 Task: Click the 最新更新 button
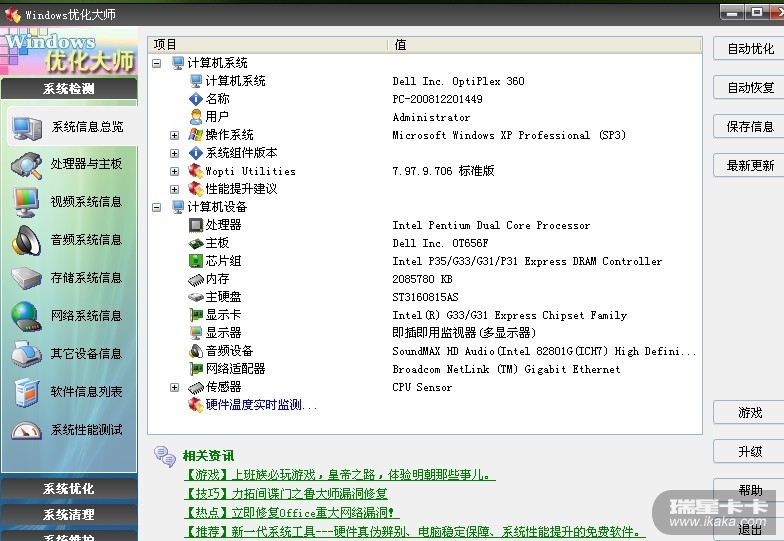point(749,166)
